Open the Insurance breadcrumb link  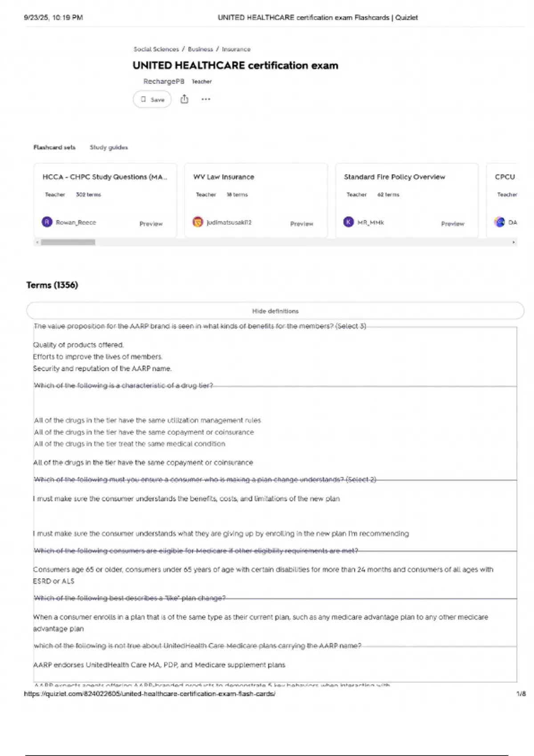tap(236, 49)
